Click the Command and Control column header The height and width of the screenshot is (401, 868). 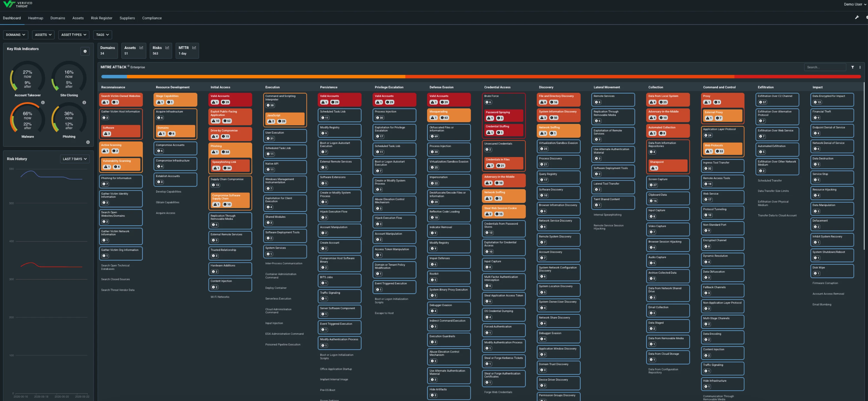click(x=719, y=87)
